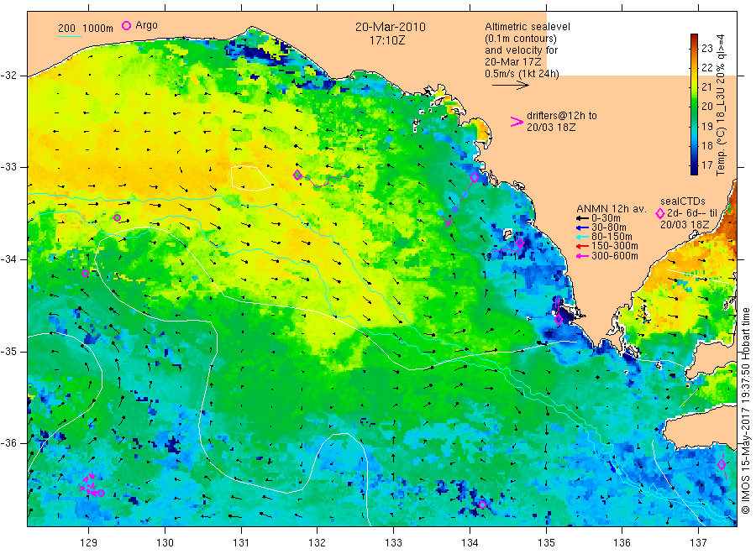
Task: Click the longitude axis label 135
Action: 546,543
